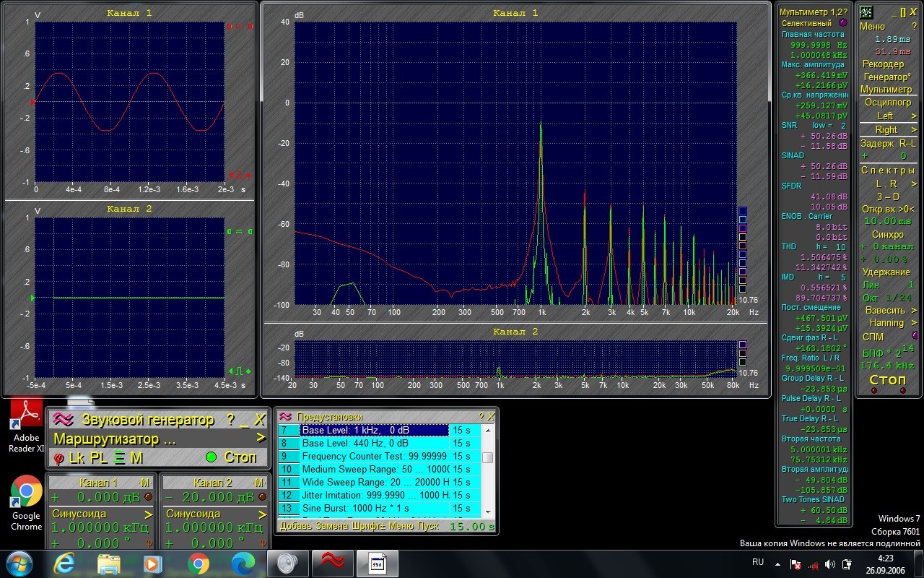Click the oscilloscope icon atop the right menu panel

point(866,12)
